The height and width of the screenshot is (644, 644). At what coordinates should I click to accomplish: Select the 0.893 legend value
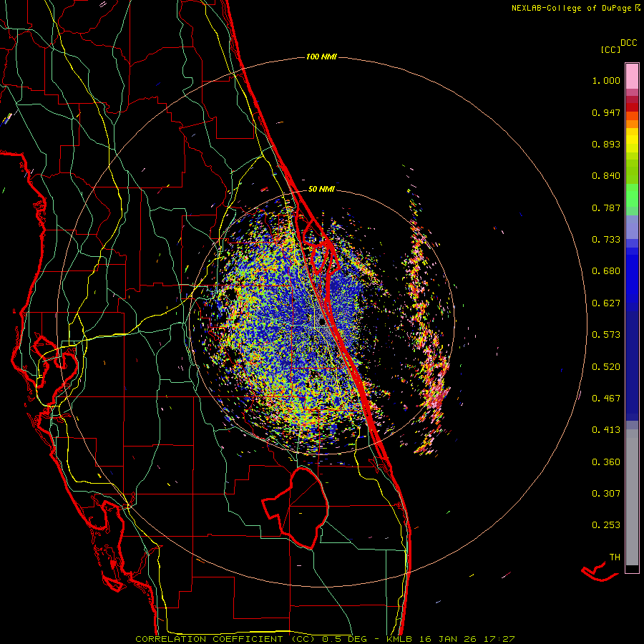tap(606, 144)
